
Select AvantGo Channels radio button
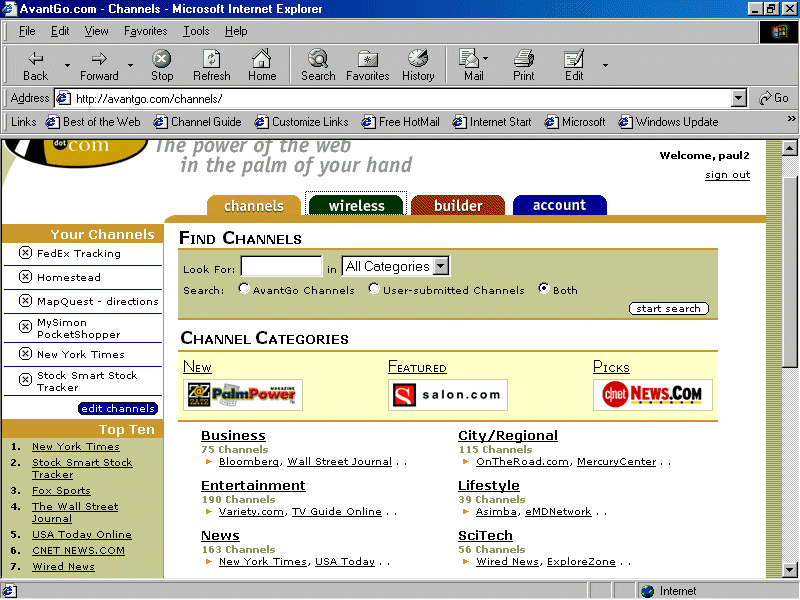pos(244,289)
